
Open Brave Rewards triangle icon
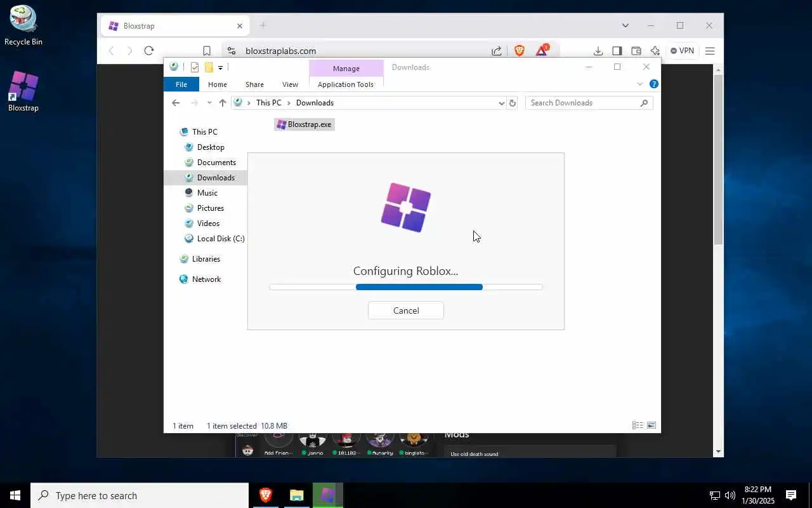(x=542, y=50)
